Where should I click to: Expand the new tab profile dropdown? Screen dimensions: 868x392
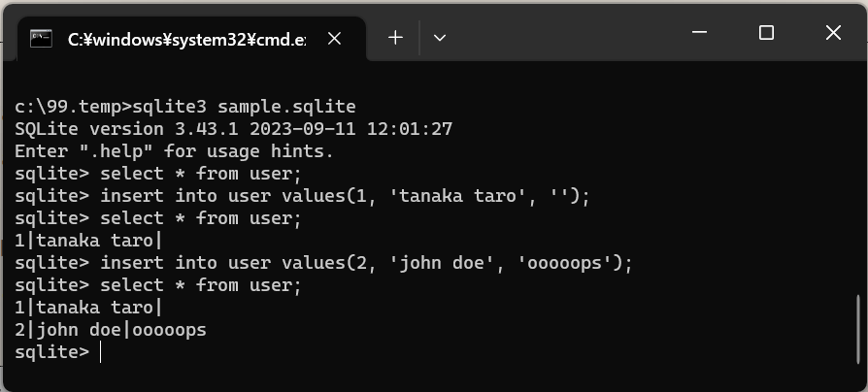(x=440, y=38)
